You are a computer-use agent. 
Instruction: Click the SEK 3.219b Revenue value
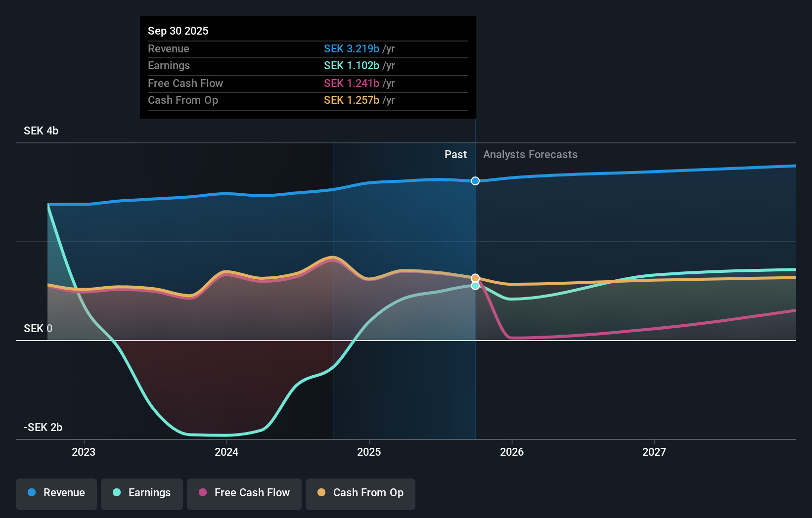[352, 49]
